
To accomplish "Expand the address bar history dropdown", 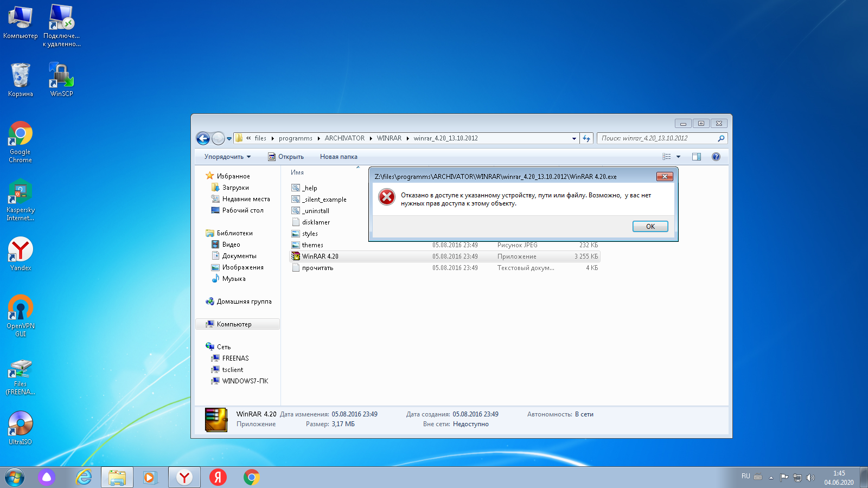I will (574, 138).
